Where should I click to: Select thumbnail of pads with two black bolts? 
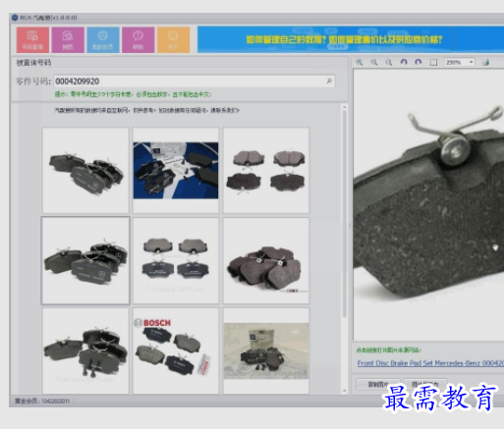click(85, 350)
